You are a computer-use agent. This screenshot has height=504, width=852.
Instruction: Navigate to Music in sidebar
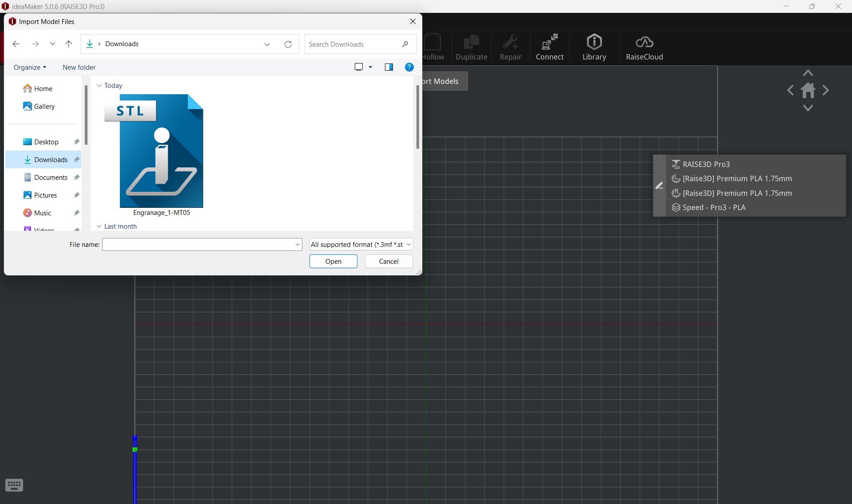43,213
